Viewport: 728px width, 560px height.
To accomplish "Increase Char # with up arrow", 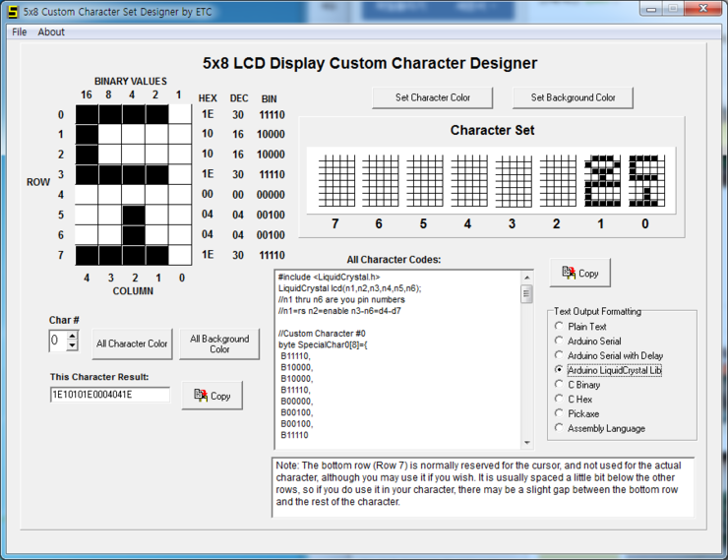I will pos(72,336).
